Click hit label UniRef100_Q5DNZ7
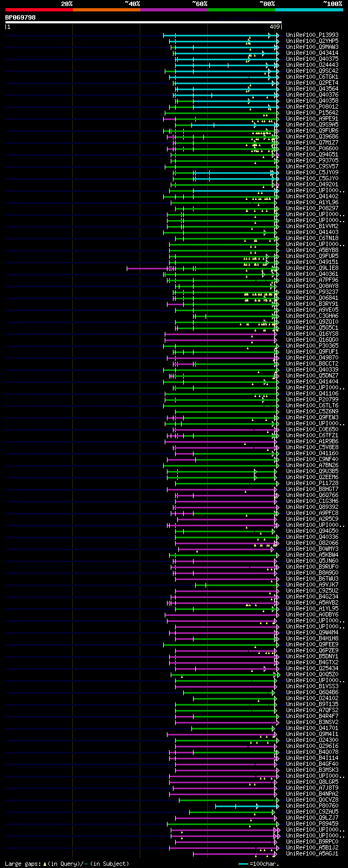Screen dimensions: 348x868 (312, 376)
